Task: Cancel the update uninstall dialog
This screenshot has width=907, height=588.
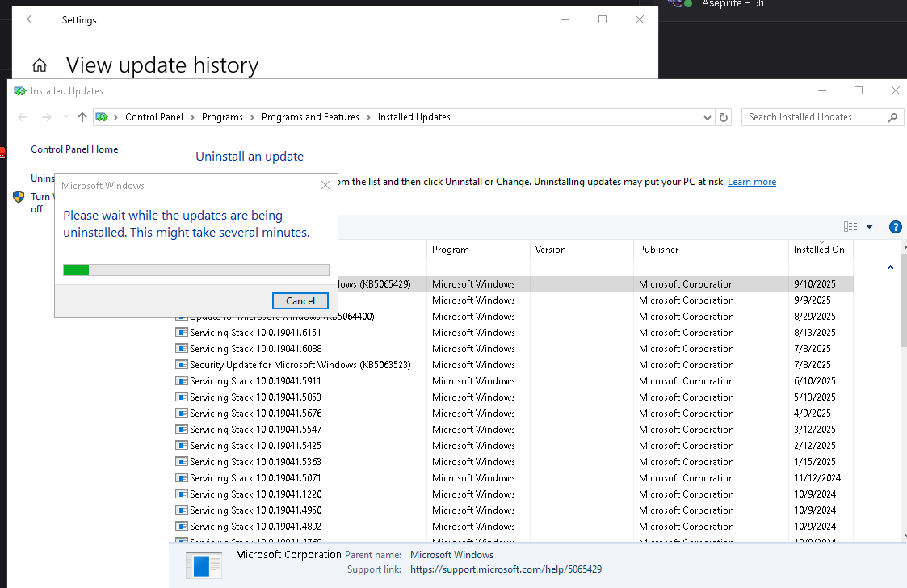Action: (300, 301)
